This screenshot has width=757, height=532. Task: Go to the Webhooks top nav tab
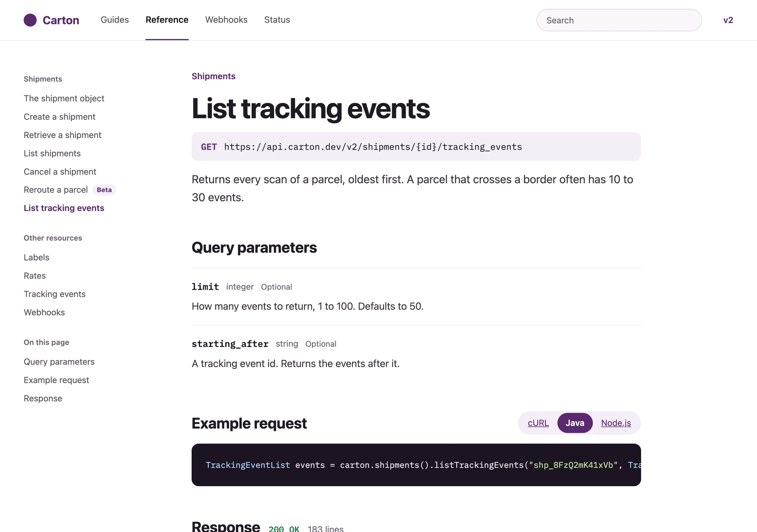[x=226, y=20]
